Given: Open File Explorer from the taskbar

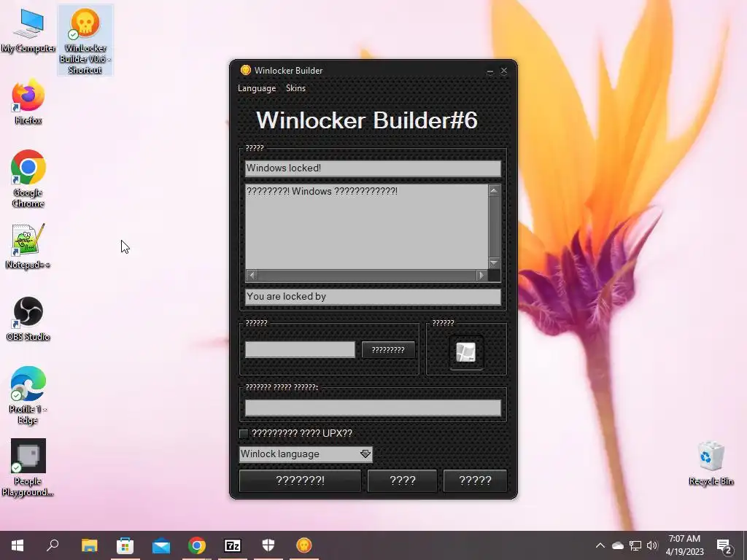Looking at the screenshot, I should click(89, 545).
